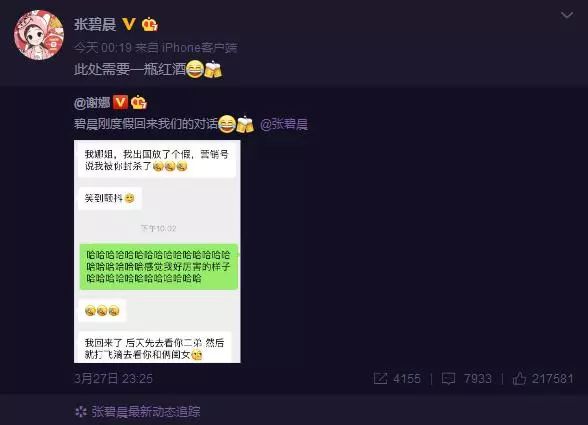The height and width of the screenshot is (425, 588).
Task: Open the @张碧晨 mention in repost
Action: click(x=284, y=124)
